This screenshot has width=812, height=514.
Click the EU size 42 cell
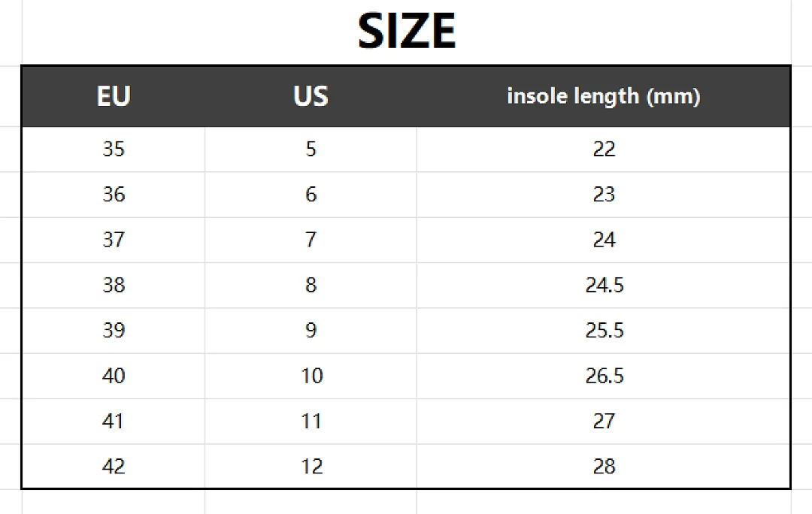click(114, 467)
